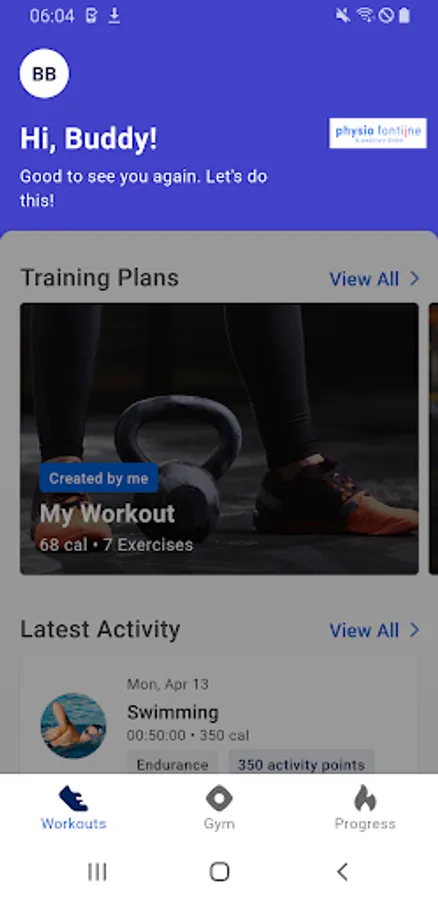View All latest activity link
Screen dimensions: 438x900
pyautogui.click(x=364, y=630)
